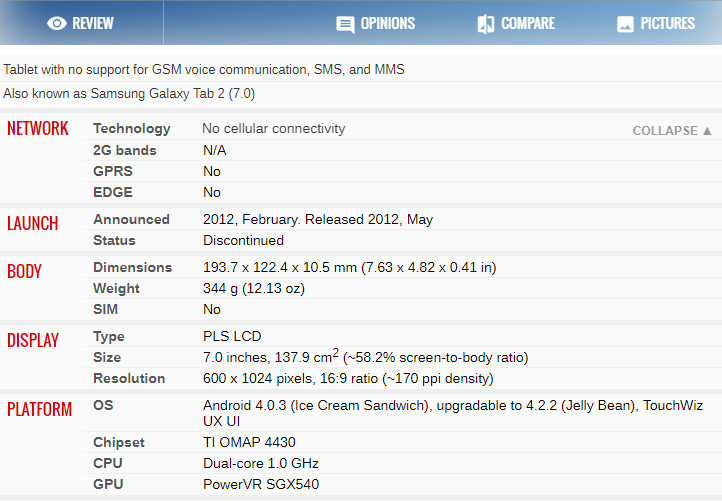Click the Launch section heading
The image size is (722, 501).
(x=33, y=224)
